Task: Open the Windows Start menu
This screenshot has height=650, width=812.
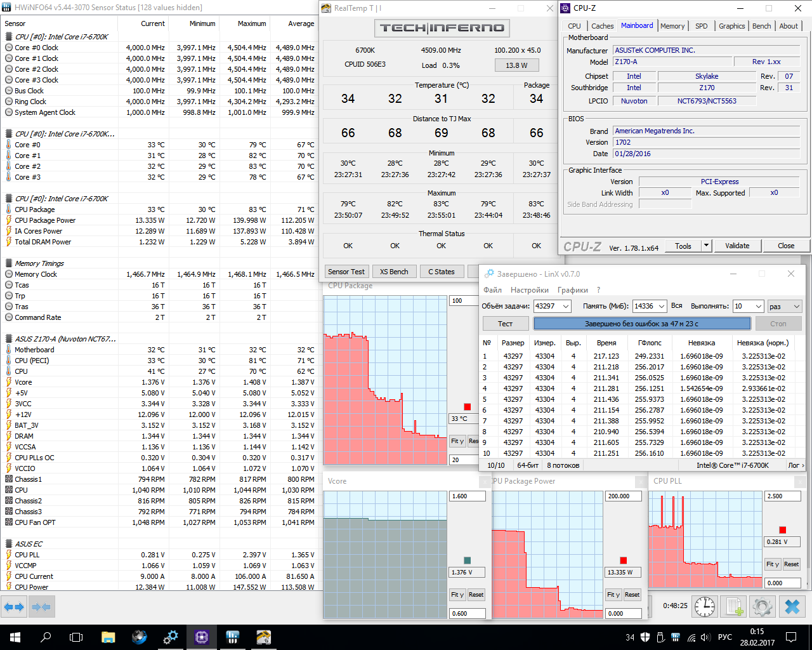Action: coord(15,637)
